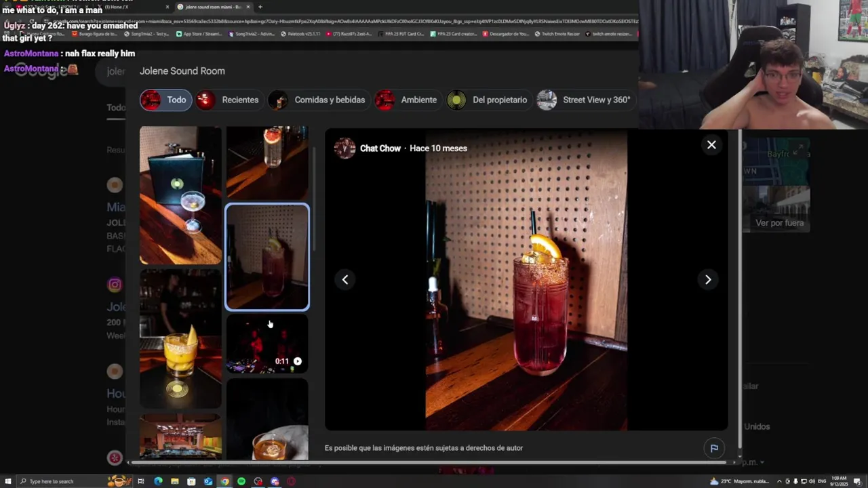Screen dimensions: 868x488
Task: Open Task View on the taskbar
Action: [141, 481]
